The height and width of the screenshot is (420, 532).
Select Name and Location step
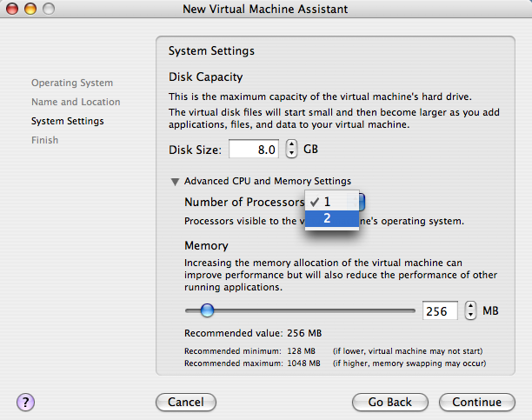pos(76,102)
